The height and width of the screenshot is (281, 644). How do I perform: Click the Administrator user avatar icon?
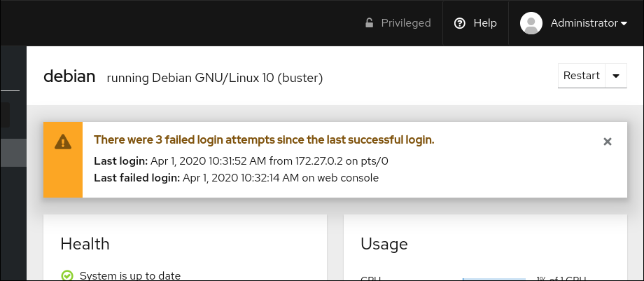point(531,23)
